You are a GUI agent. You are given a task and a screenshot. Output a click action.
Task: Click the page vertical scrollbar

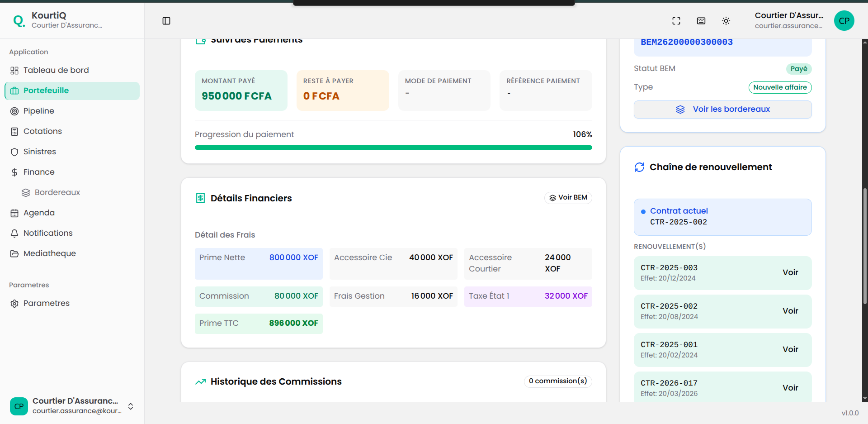[x=864, y=247]
